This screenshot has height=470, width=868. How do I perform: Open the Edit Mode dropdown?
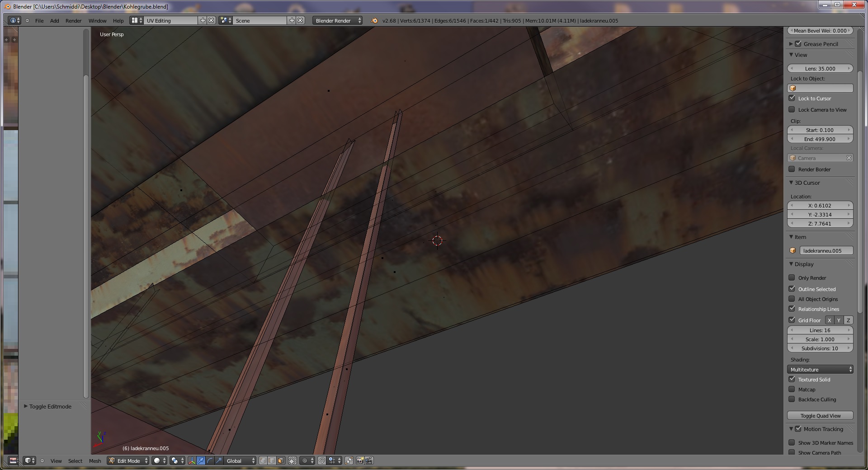(128, 461)
